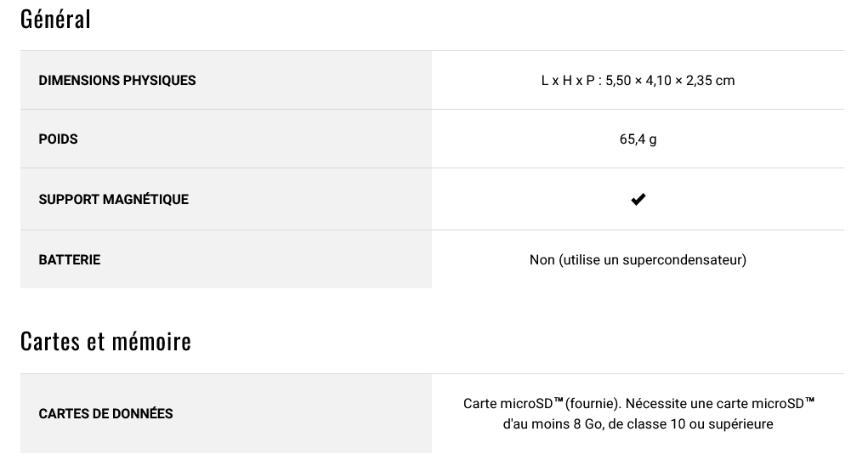The height and width of the screenshot is (460, 868).
Task: Click the supercondensateur battery value text
Action: click(x=638, y=259)
